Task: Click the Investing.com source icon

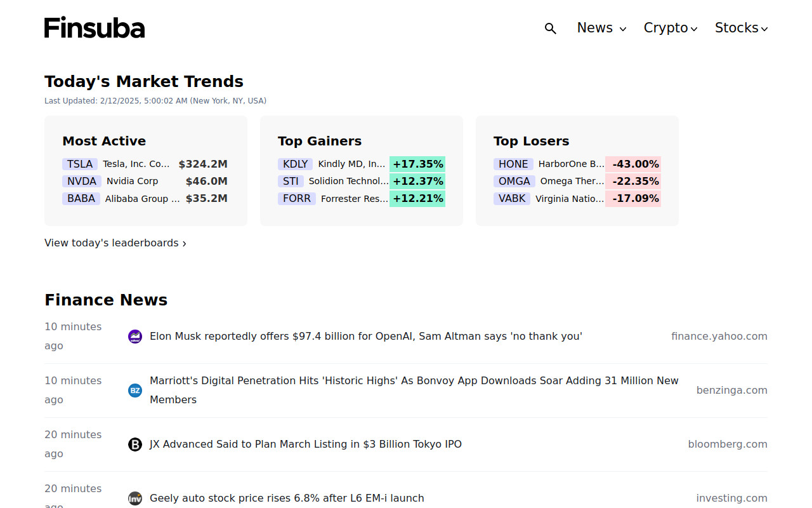Action: pyautogui.click(x=135, y=498)
